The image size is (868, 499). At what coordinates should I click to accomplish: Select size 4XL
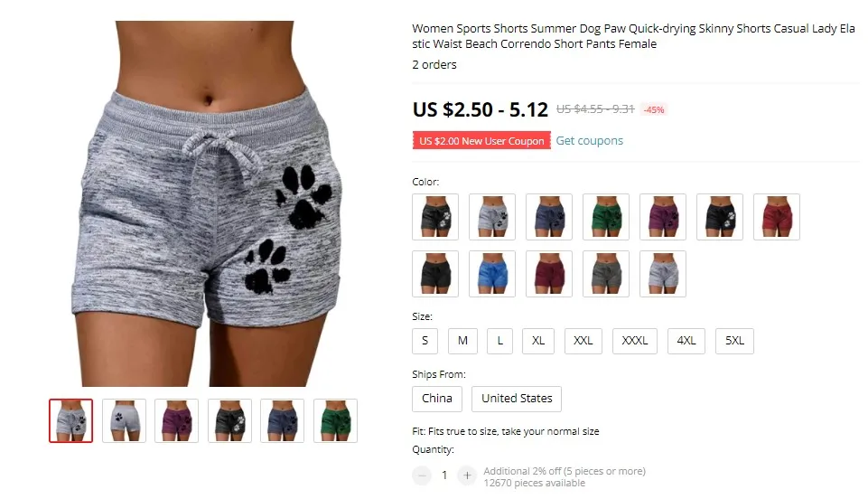tap(686, 341)
